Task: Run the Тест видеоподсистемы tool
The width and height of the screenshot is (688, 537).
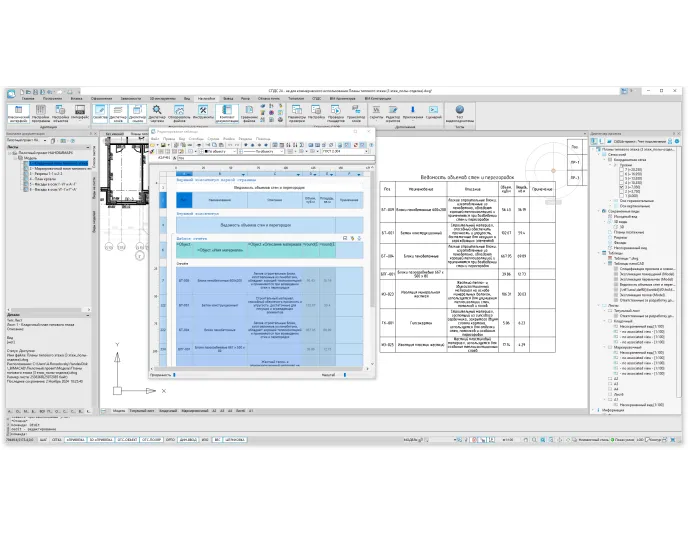Action: pyautogui.click(x=460, y=115)
